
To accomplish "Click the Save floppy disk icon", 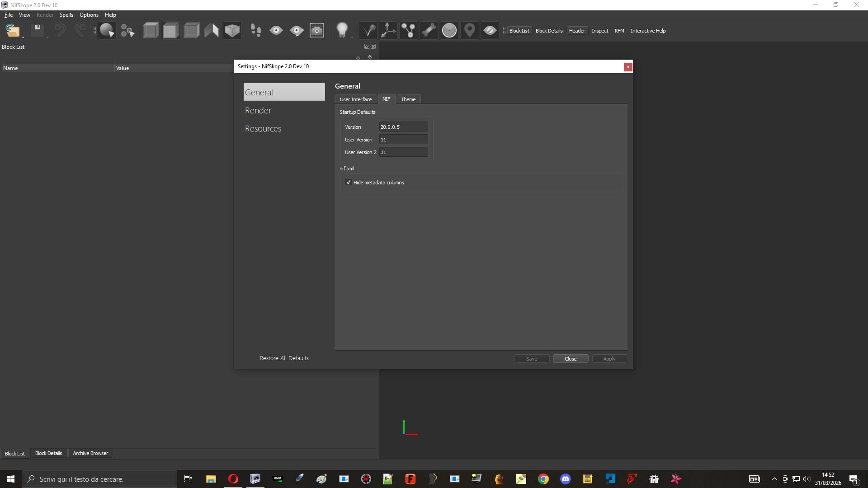I will click(38, 30).
